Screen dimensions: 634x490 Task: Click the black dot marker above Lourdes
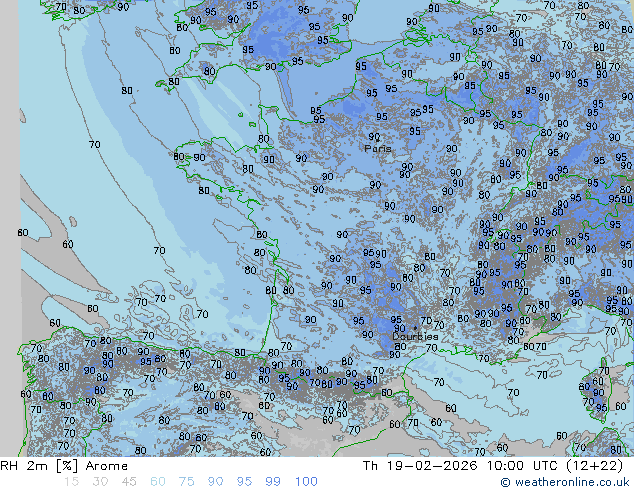pyautogui.click(x=415, y=327)
